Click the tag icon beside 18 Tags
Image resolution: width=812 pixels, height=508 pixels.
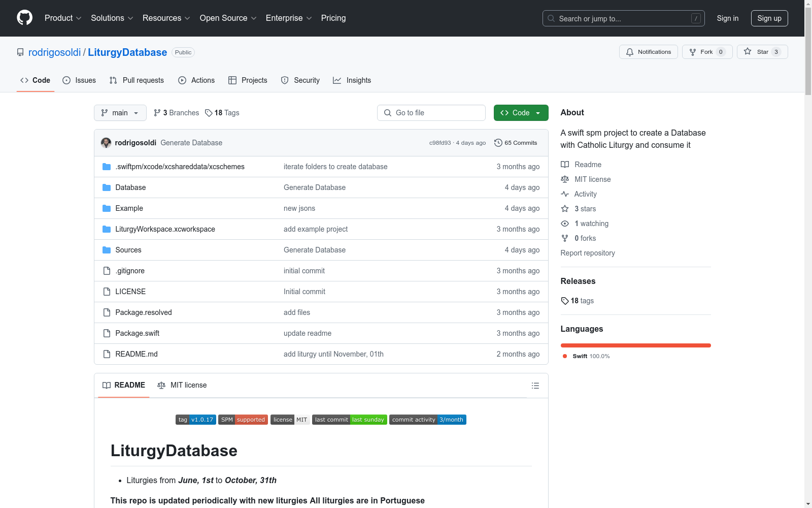click(x=209, y=113)
